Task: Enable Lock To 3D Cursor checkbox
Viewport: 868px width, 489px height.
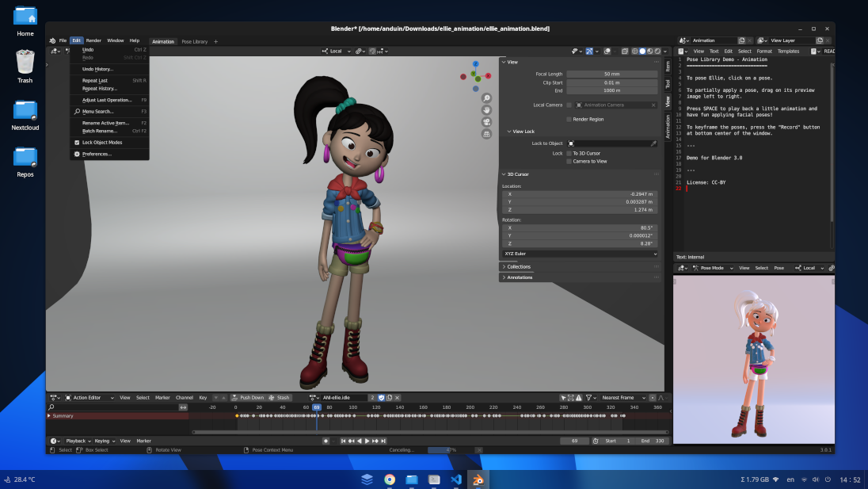Action: (x=569, y=153)
